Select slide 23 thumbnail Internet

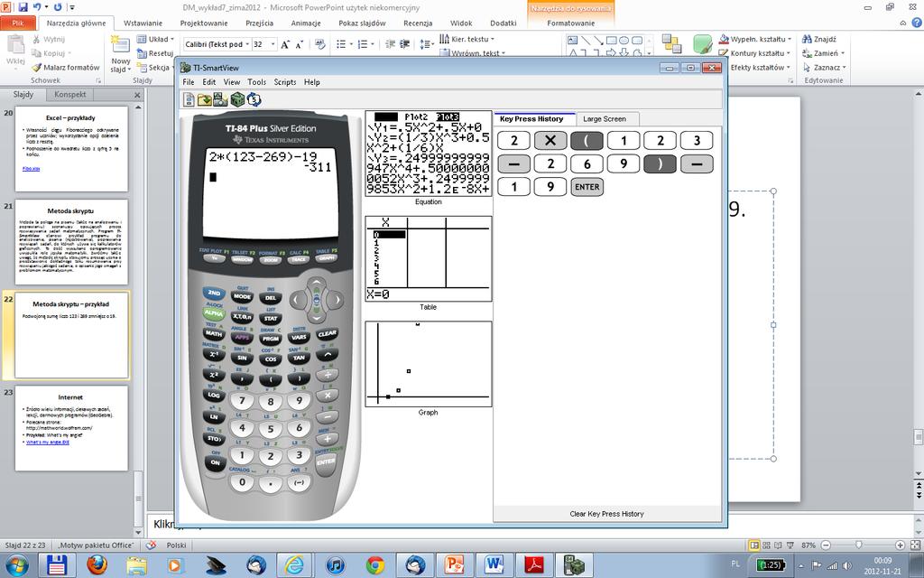pyautogui.click(x=71, y=428)
